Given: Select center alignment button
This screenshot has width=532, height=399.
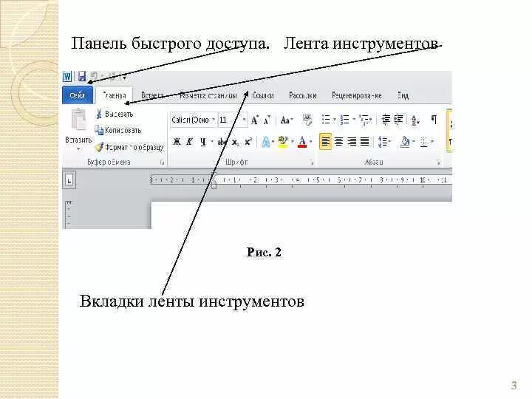Looking at the screenshot, I should pyautogui.click(x=338, y=141).
